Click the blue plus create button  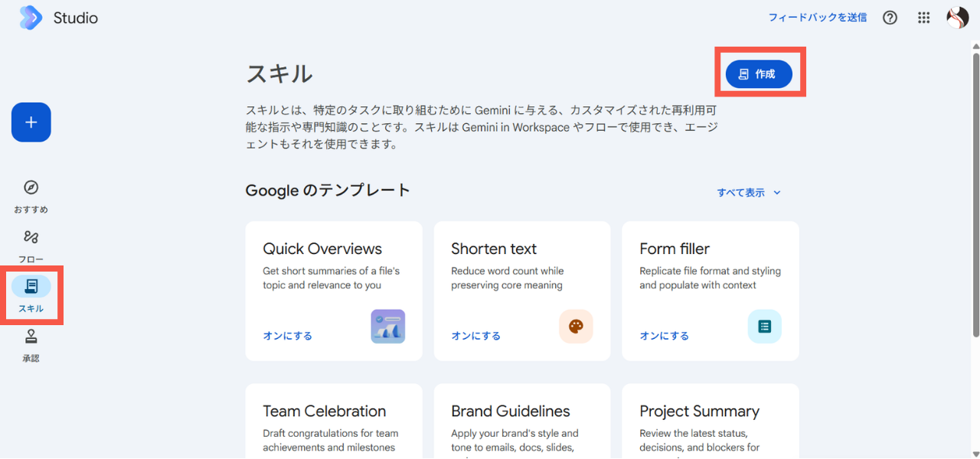pos(31,122)
